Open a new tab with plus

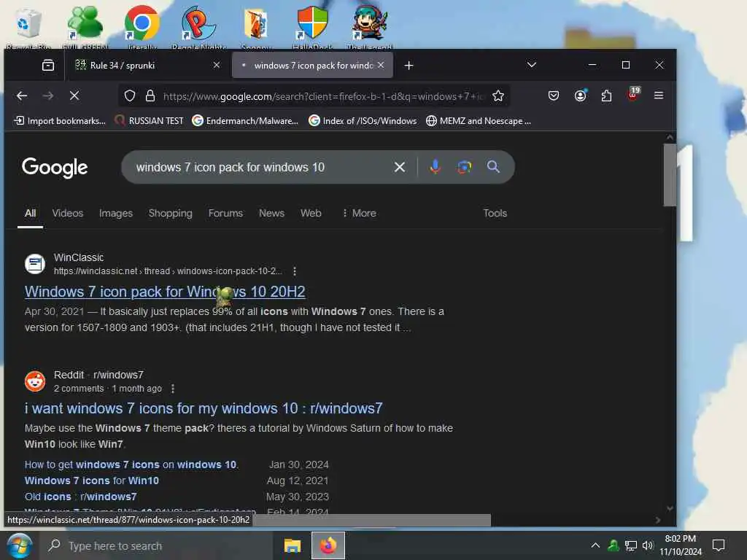(409, 65)
